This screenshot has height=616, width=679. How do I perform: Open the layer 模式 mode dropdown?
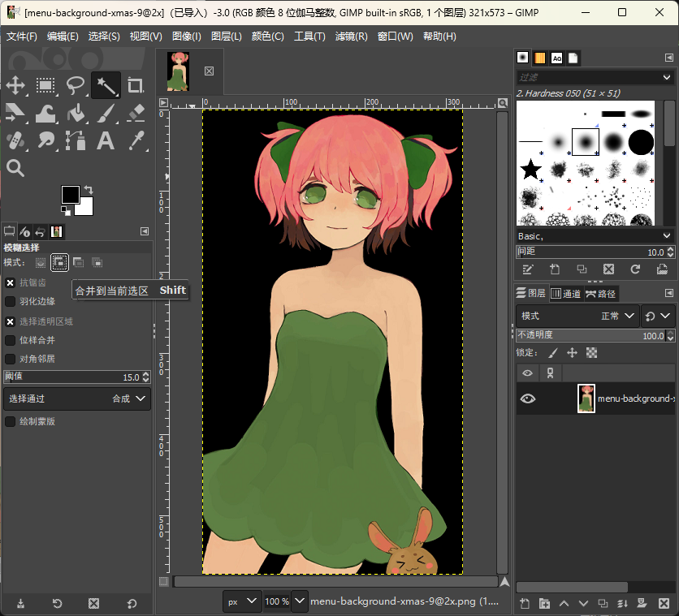click(577, 317)
